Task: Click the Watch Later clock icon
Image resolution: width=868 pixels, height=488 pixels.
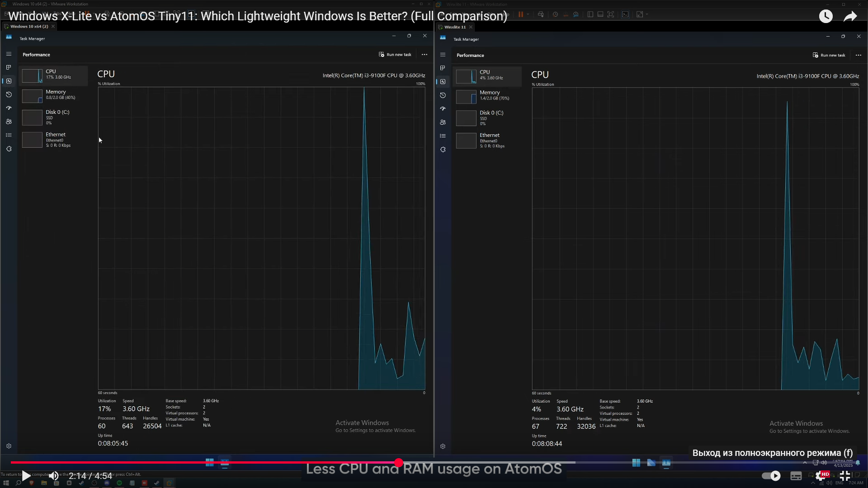Action: (x=826, y=16)
